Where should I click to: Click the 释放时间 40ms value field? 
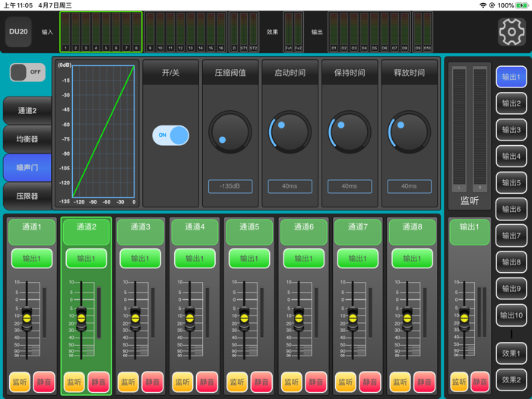(409, 186)
